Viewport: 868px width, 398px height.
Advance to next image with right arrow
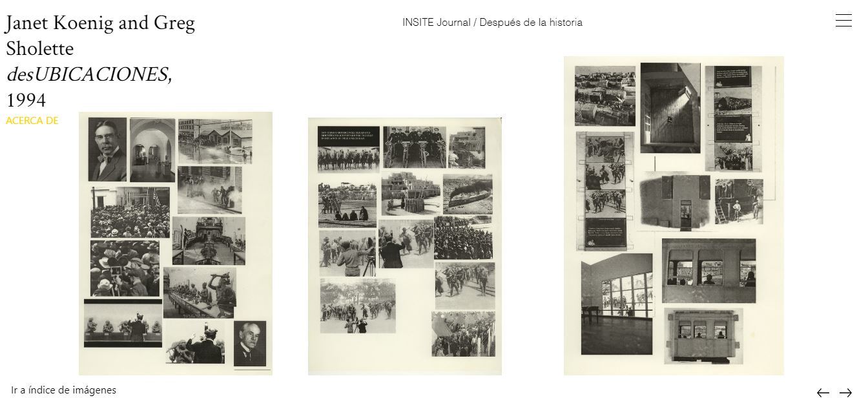click(845, 392)
